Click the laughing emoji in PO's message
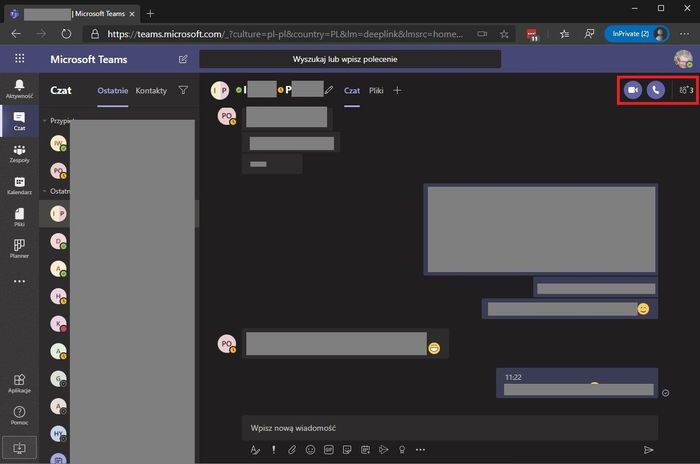This screenshot has height=464, width=700. (x=434, y=348)
